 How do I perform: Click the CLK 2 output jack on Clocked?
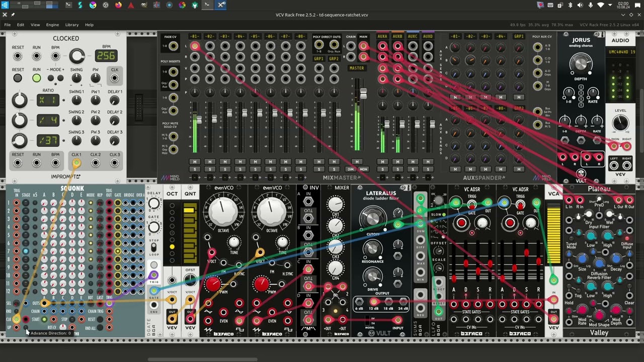96,163
